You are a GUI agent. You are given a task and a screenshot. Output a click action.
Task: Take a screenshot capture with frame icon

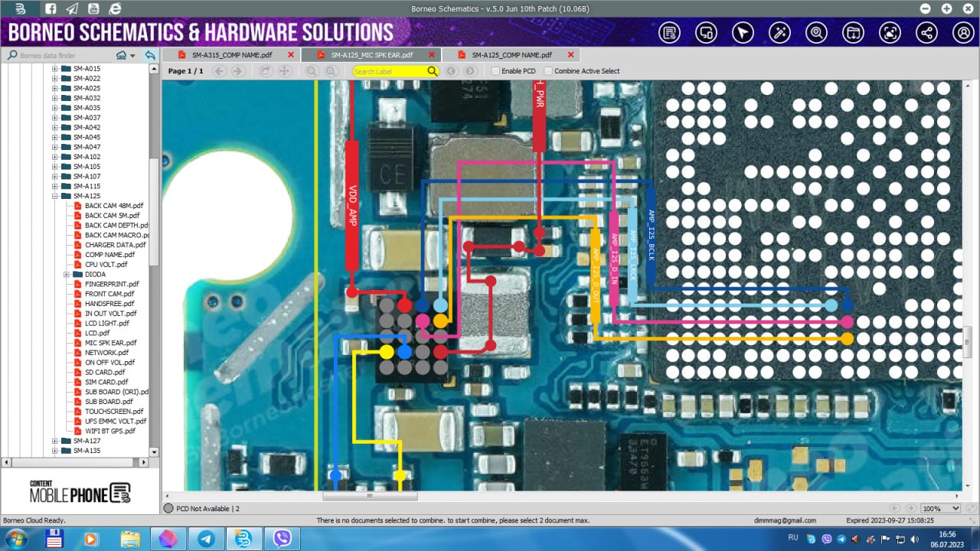(x=890, y=33)
